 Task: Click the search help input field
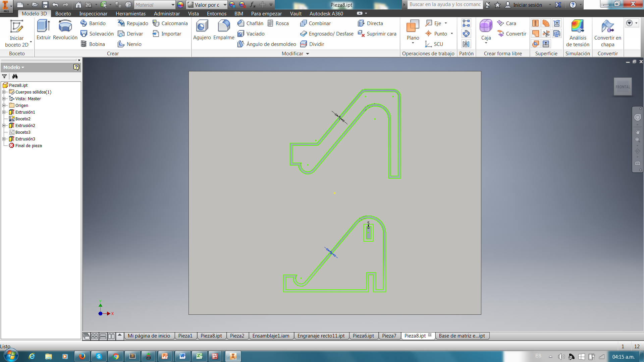[445, 5]
